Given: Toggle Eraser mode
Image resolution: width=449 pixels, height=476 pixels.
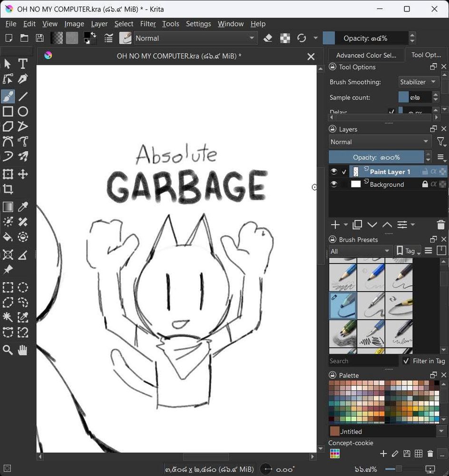Looking at the screenshot, I should tap(268, 38).
